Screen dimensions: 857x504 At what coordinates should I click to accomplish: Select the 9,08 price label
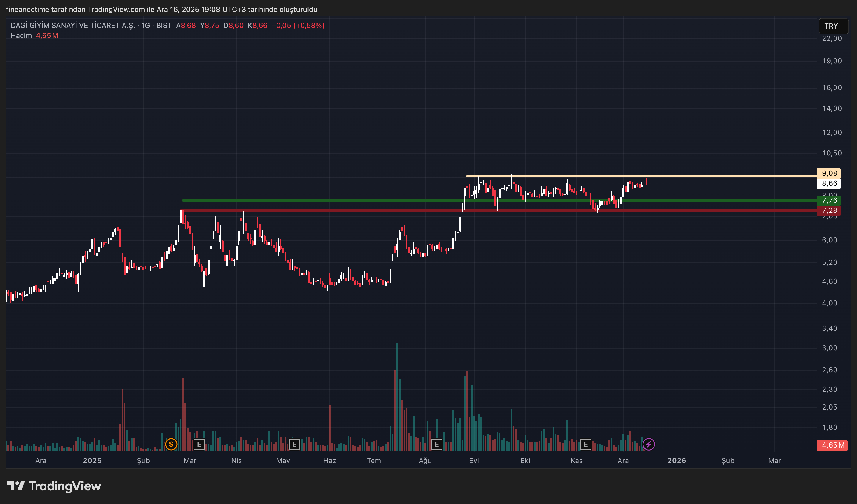click(x=829, y=173)
